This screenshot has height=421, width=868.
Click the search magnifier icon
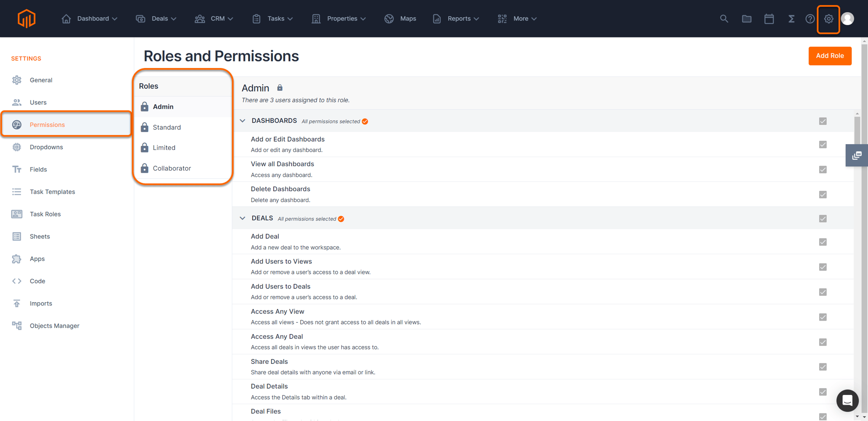click(x=724, y=18)
